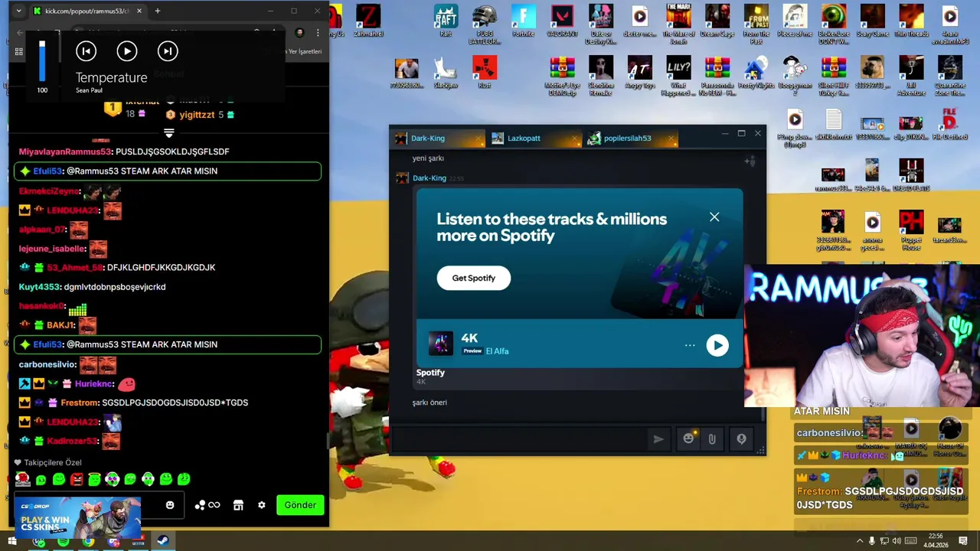Open the File Destined desktop shortcut
980x551 pixels.
click(949, 123)
